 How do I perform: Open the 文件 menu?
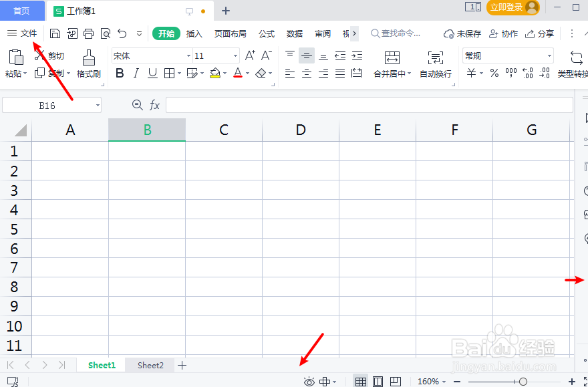click(x=22, y=33)
